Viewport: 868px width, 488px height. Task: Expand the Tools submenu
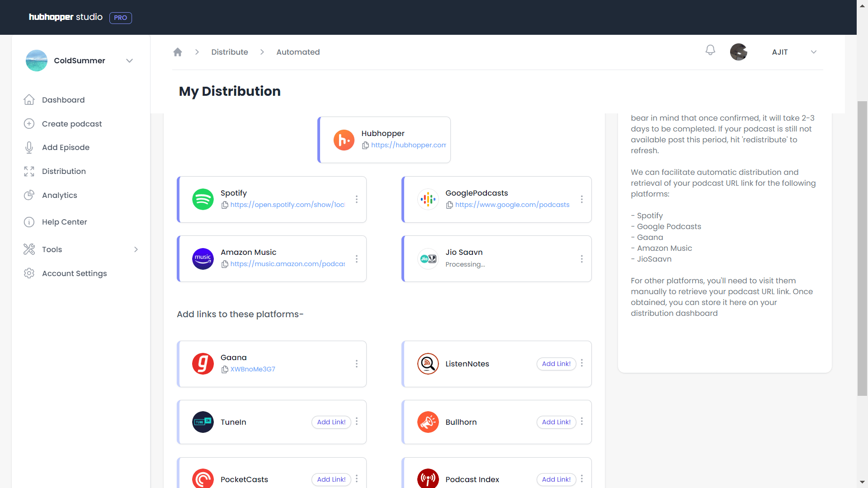[x=136, y=249]
